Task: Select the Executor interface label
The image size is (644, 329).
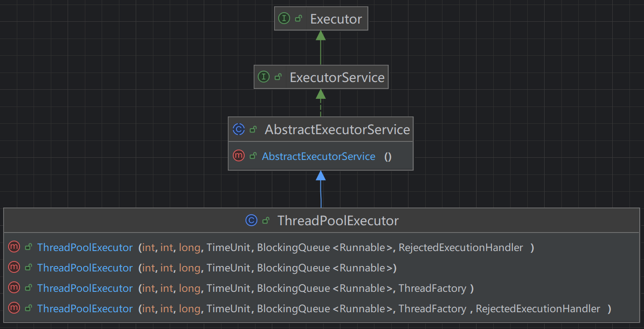Action: (x=336, y=19)
